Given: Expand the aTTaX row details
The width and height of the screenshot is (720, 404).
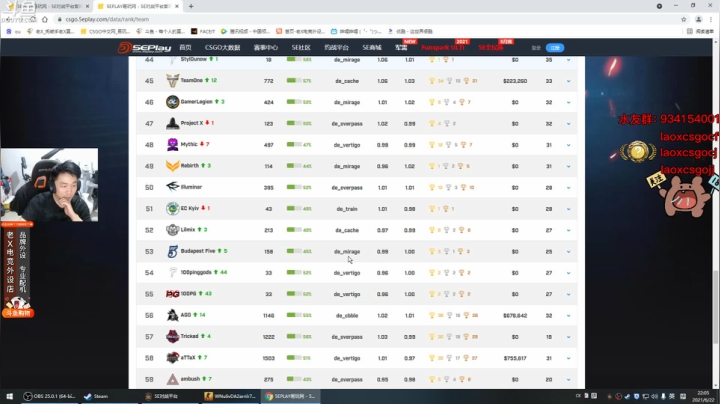Looking at the screenshot, I should (x=568, y=358).
